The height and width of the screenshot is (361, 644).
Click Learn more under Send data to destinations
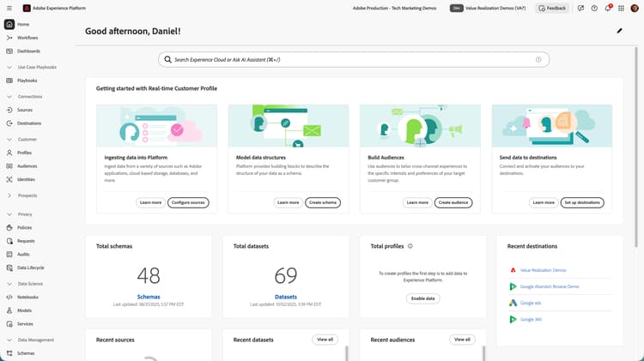coord(544,202)
